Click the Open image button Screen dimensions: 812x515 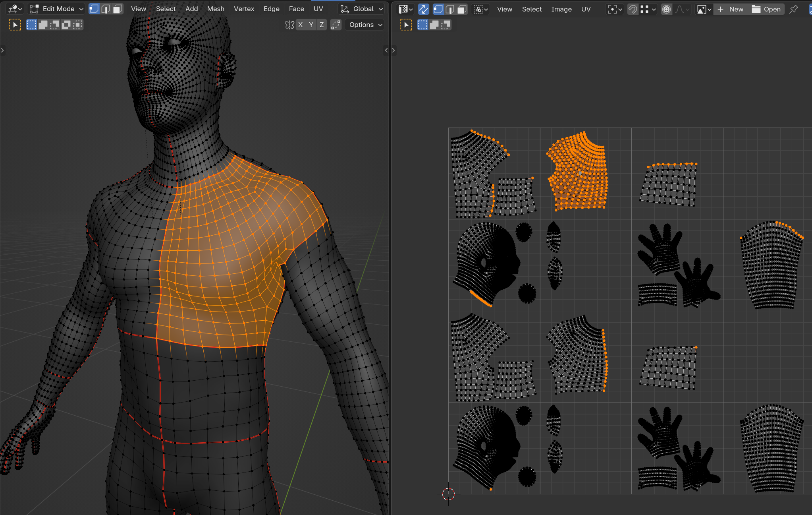point(767,9)
